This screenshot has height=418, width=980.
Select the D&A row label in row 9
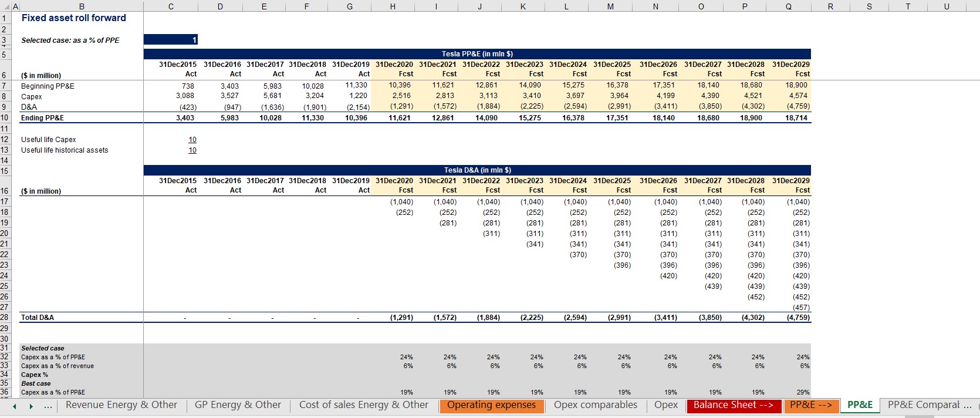point(29,107)
